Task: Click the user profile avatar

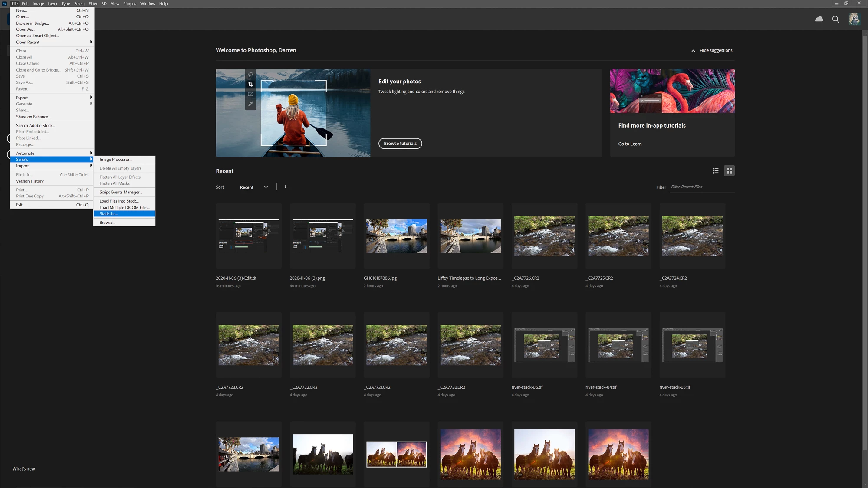Action: pos(854,19)
